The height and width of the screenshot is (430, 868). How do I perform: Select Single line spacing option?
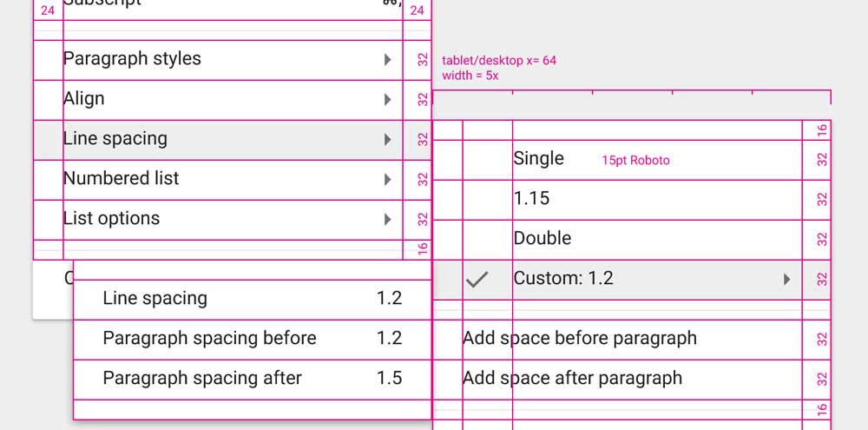[x=539, y=159]
